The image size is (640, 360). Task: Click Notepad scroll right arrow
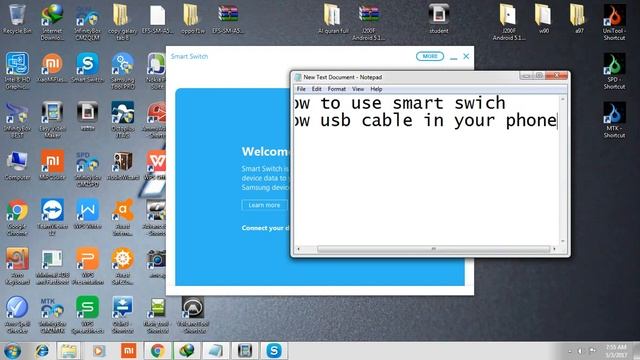554,249
